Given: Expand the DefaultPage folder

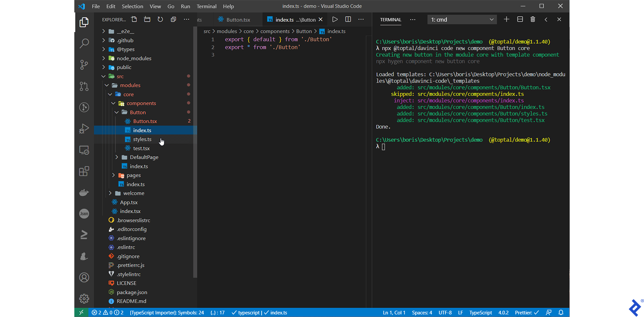Looking at the screenshot, I should click(144, 157).
